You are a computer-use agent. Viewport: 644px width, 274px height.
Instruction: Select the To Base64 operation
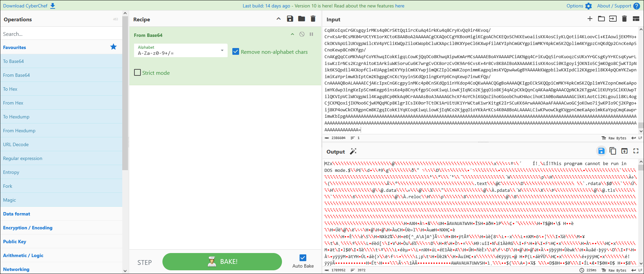click(61, 61)
